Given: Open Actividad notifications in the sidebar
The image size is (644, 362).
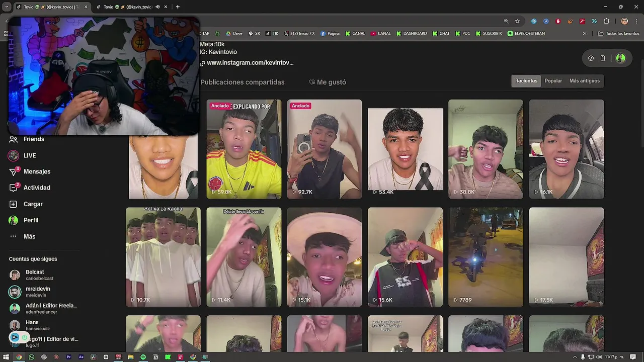Looking at the screenshot, I should pyautogui.click(x=30, y=188).
